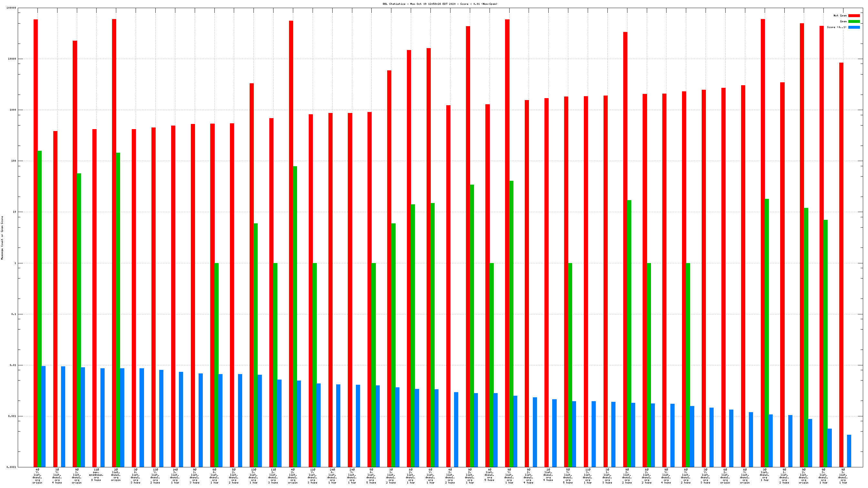The image size is (868, 488).
Task: Click the 0.01 Y-axis tick label
Action: tap(13, 365)
